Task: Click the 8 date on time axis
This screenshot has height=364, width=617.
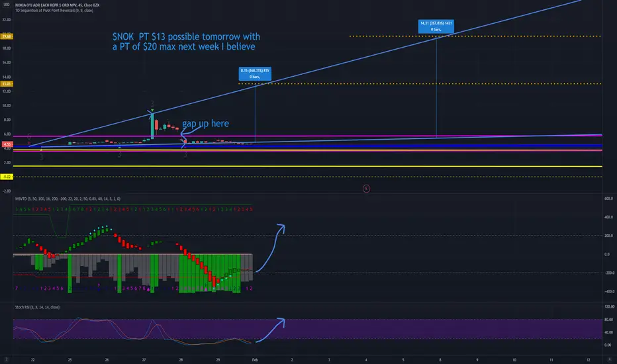Action: pos(440,359)
